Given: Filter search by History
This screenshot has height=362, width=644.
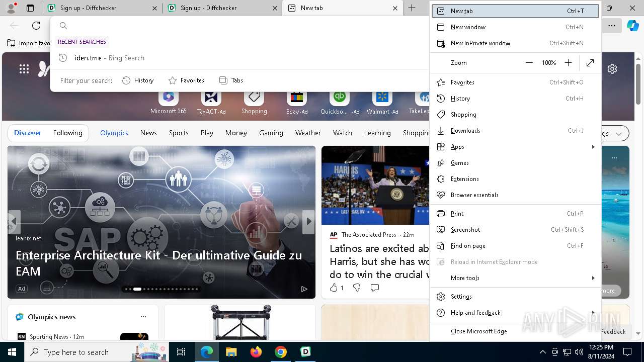Looking at the screenshot, I should (x=138, y=80).
